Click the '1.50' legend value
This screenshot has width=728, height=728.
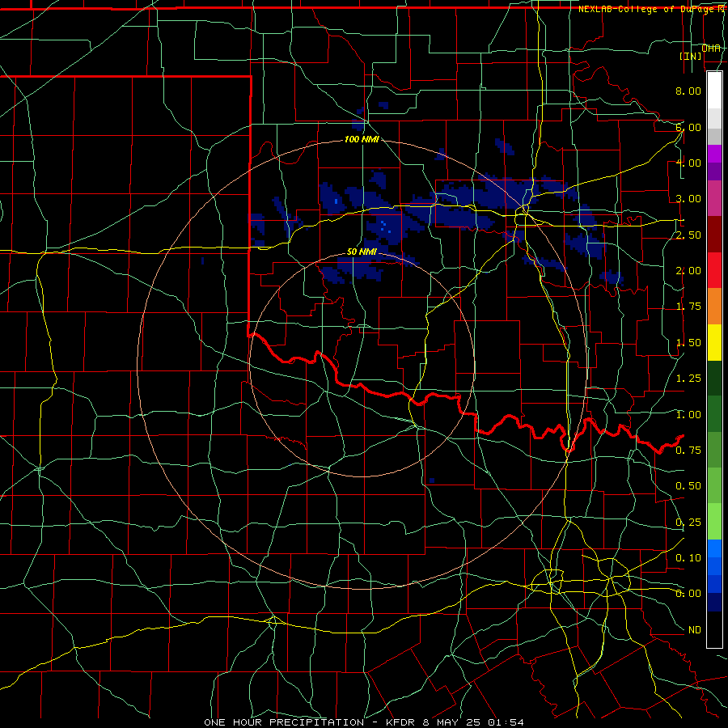coord(688,343)
